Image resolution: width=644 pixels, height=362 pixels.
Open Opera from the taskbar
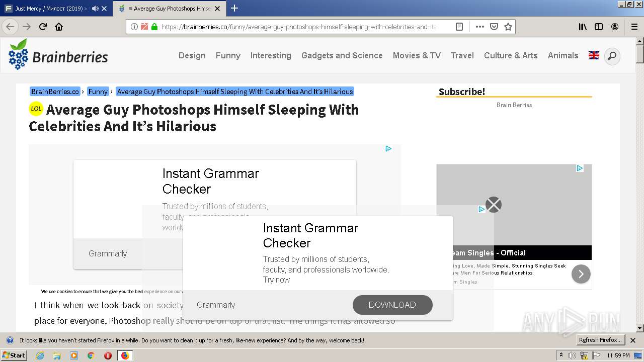pos(108,355)
